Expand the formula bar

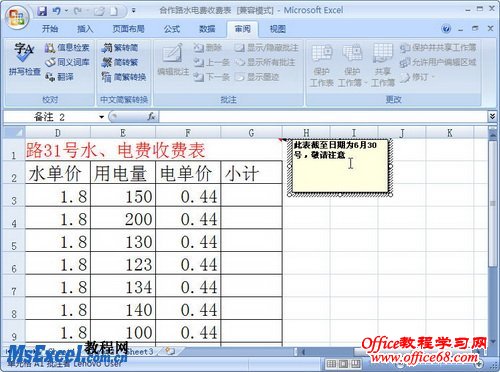coord(492,116)
